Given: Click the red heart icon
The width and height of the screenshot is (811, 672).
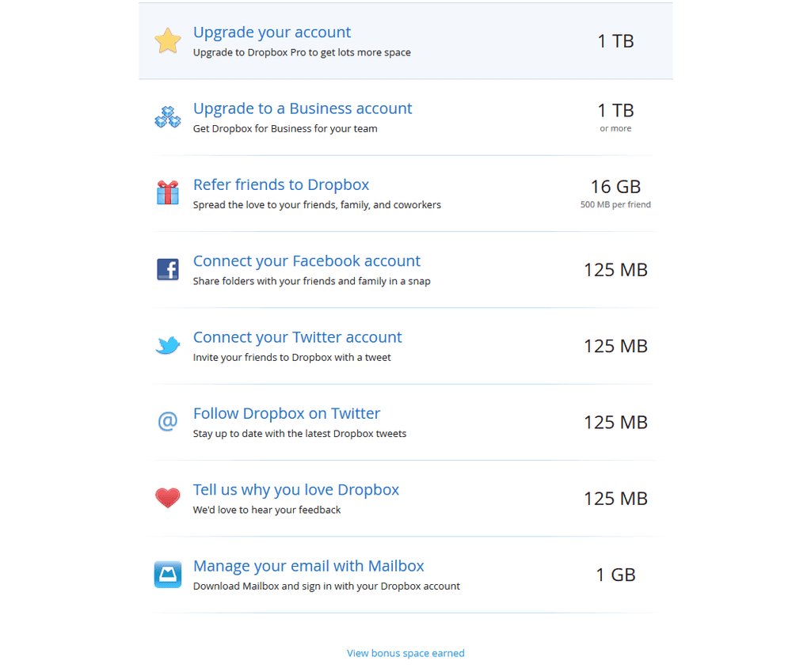Looking at the screenshot, I should [167, 498].
